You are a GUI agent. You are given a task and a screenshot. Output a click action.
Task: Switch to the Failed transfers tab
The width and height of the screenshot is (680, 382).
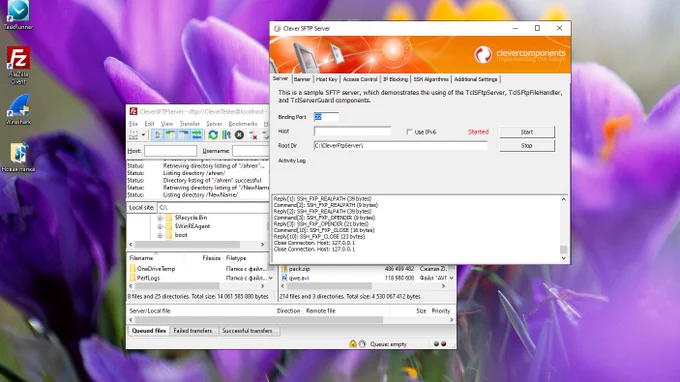[x=193, y=331]
